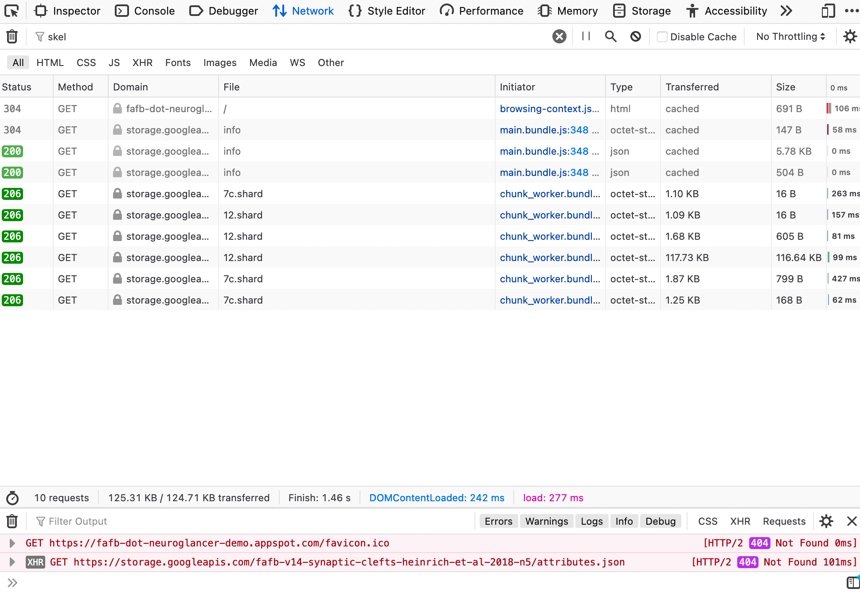Screen dimensions: 860x616
Task: Clear the skel filter text
Action: pyautogui.click(x=559, y=36)
